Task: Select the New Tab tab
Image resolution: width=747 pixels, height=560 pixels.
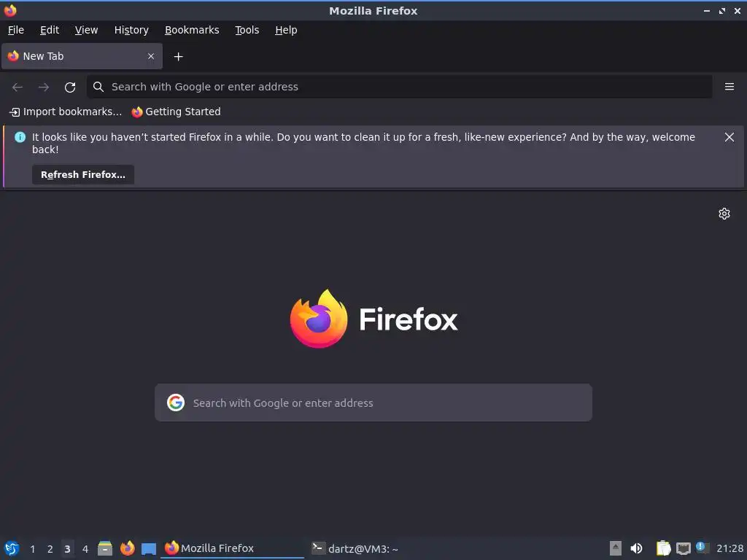Action: [x=82, y=56]
